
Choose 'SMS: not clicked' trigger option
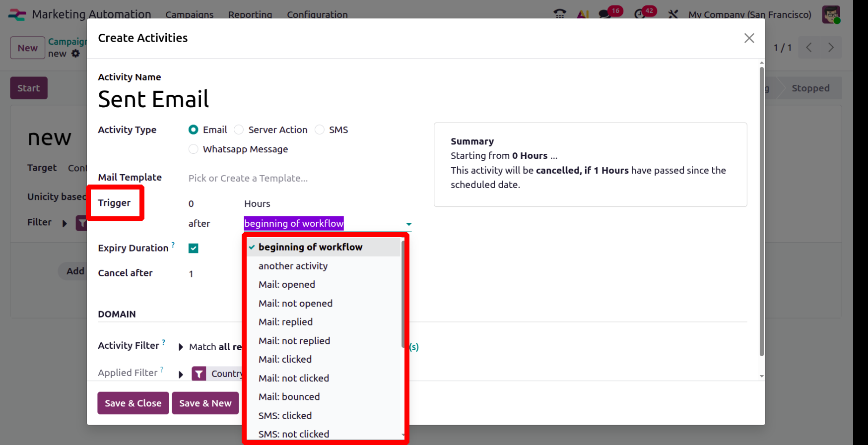(x=324, y=434)
